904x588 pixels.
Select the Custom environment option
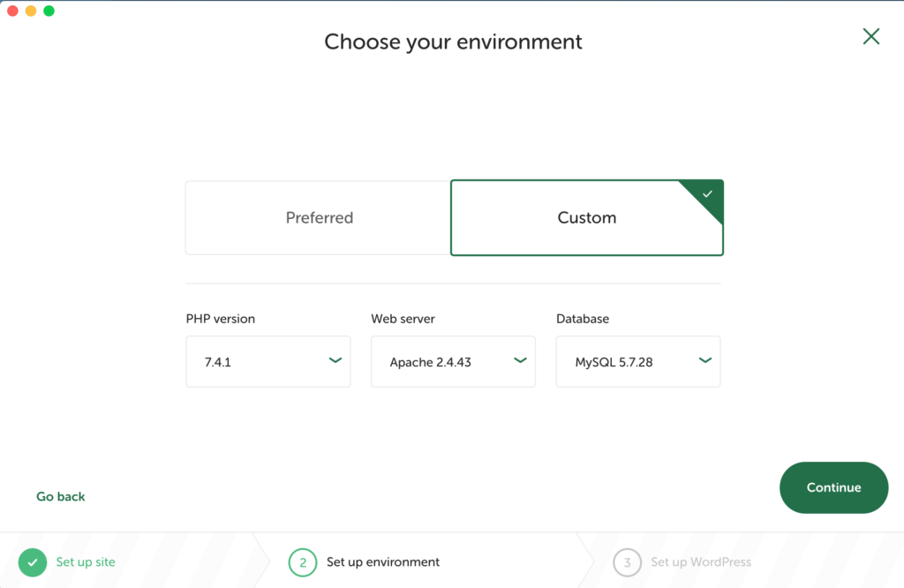click(x=587, y=218)
